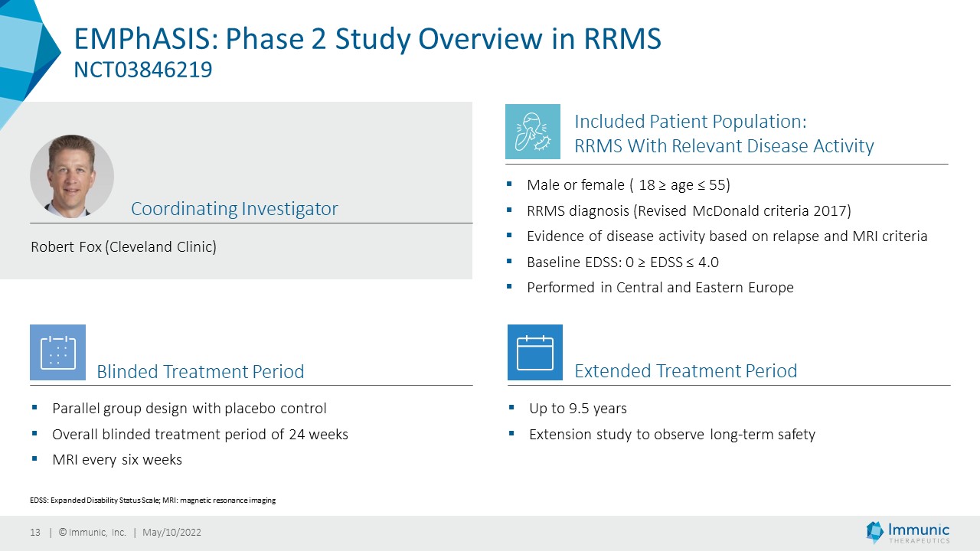Click the Immunic Therapeutics logo

coord(908,533)
